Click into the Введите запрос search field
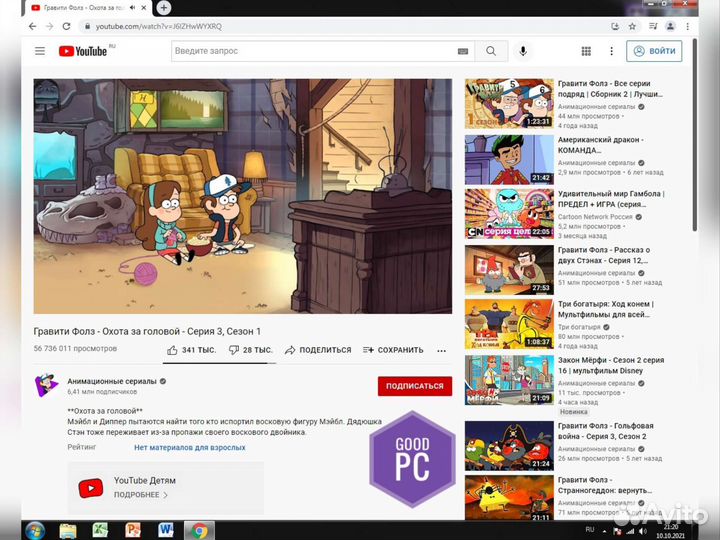 313,51
